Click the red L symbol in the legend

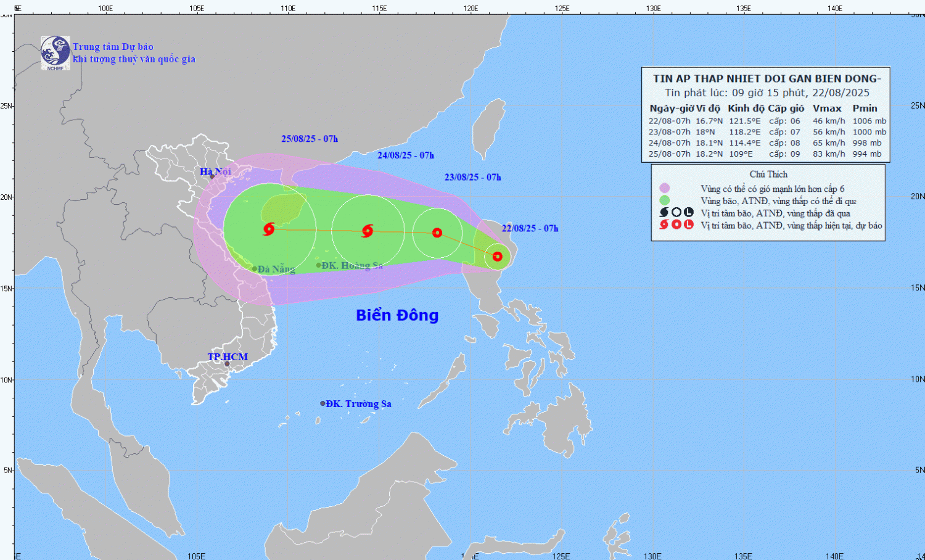(689, 224)
